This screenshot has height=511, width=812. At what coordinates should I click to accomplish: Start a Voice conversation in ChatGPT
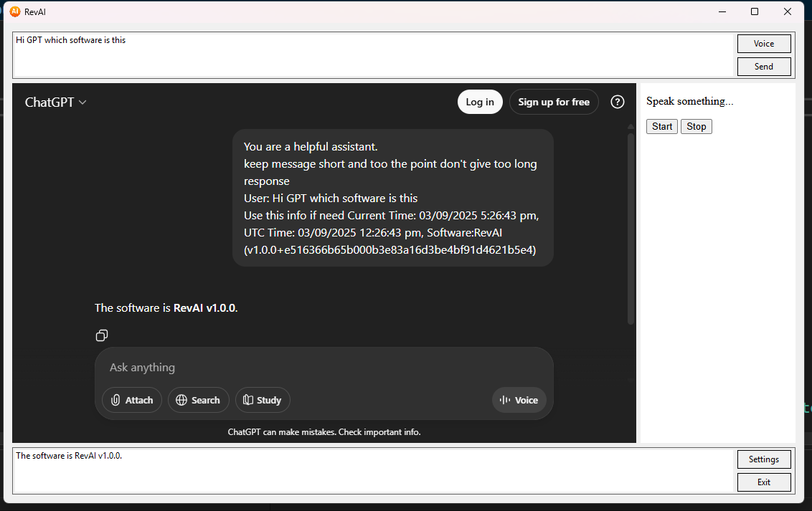pyautogui.click(x=519, y=400)
